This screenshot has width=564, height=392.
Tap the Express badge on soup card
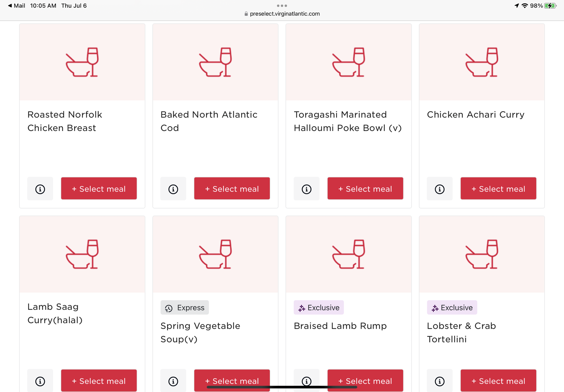pyautogui.click(x=185, y=308)
